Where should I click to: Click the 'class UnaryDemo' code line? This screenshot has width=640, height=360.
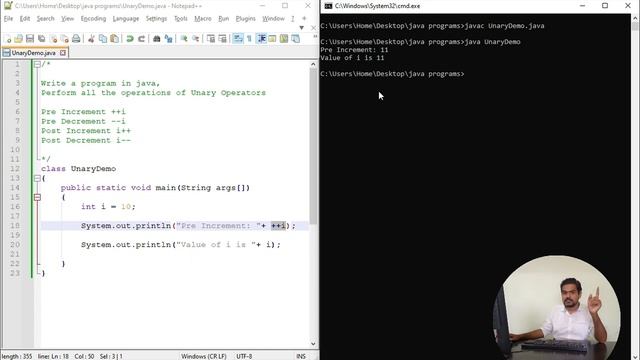click(78, 169)
